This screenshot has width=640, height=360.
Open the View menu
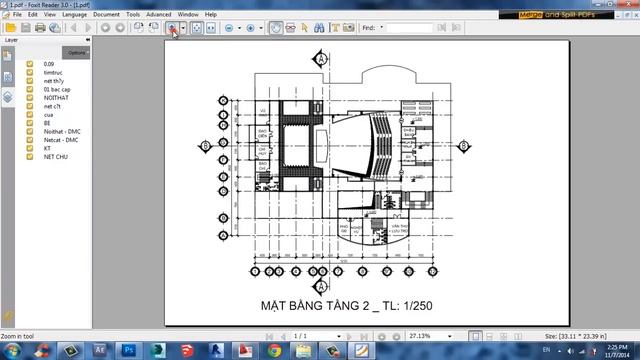point(50,14)
